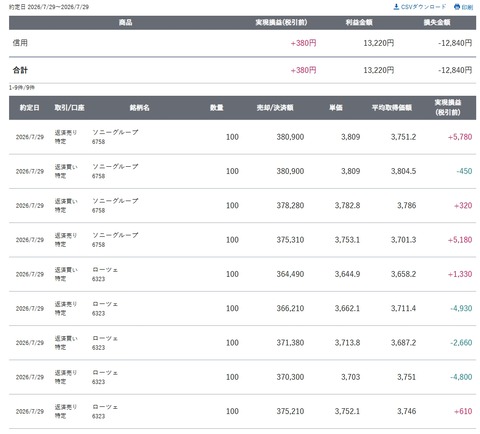Select the 単価 column header
Screen dimensions: 480x434
[x=336, y=108]
